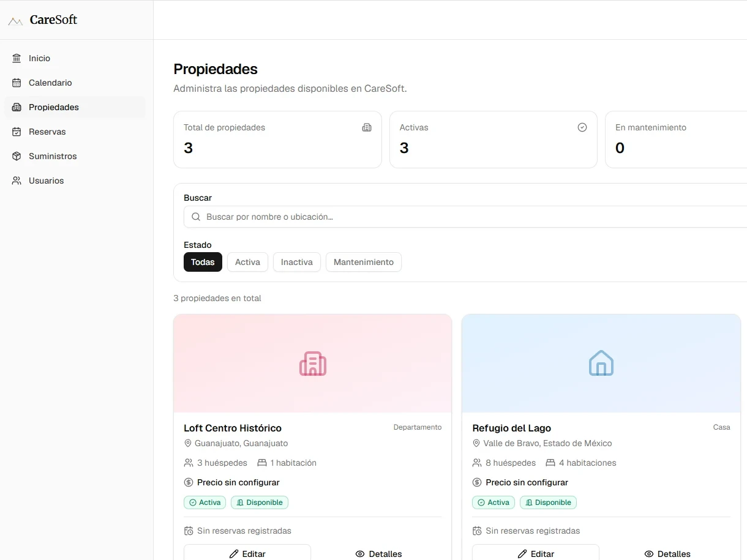Filter properties by Activa status
The width and height of the screenshot is (747, 560).
coord(247,262)
